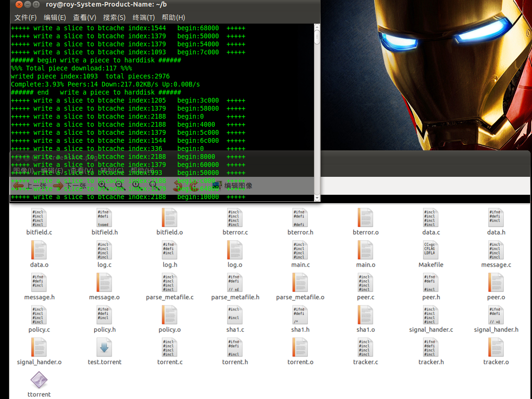Viewport: 532px width, 399px height.
Task: Click the sha1.h file name
Action: click(300, 330)
